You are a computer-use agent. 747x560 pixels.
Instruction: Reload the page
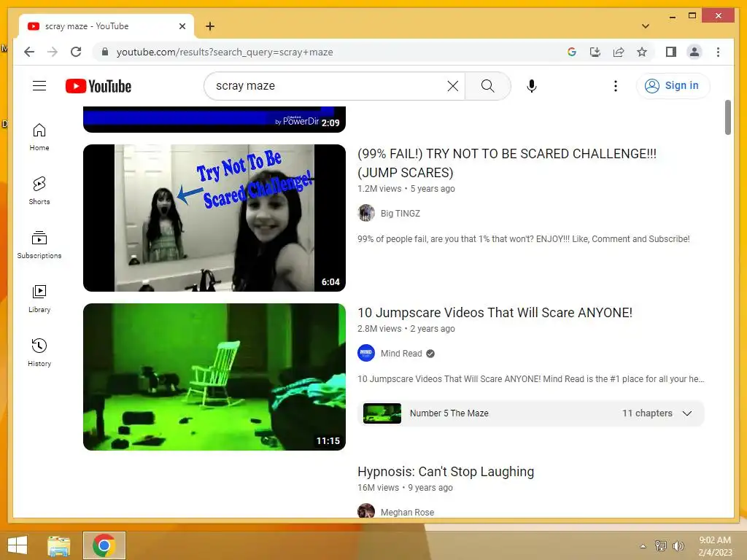tap(76, 52)
